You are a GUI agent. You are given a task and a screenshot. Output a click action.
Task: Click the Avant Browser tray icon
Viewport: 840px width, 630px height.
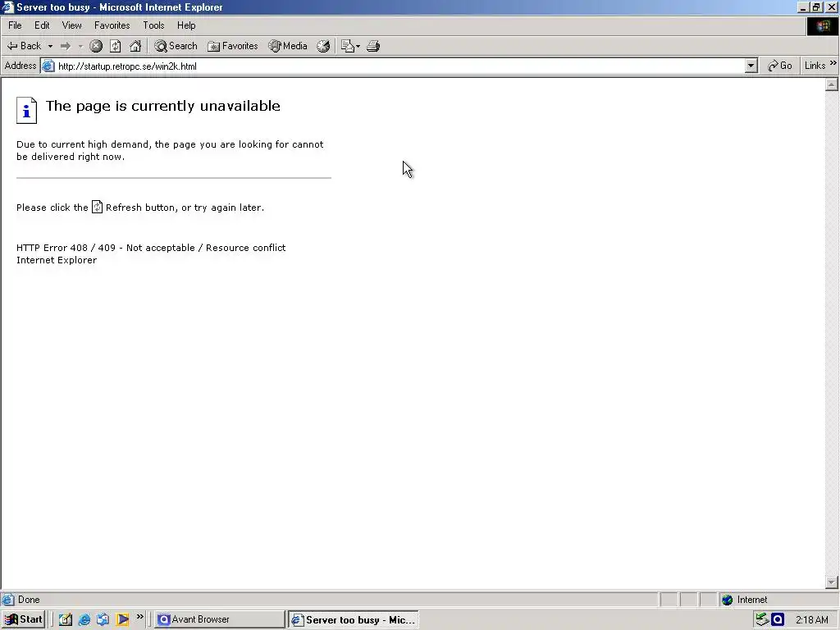[x=778, y=619]
